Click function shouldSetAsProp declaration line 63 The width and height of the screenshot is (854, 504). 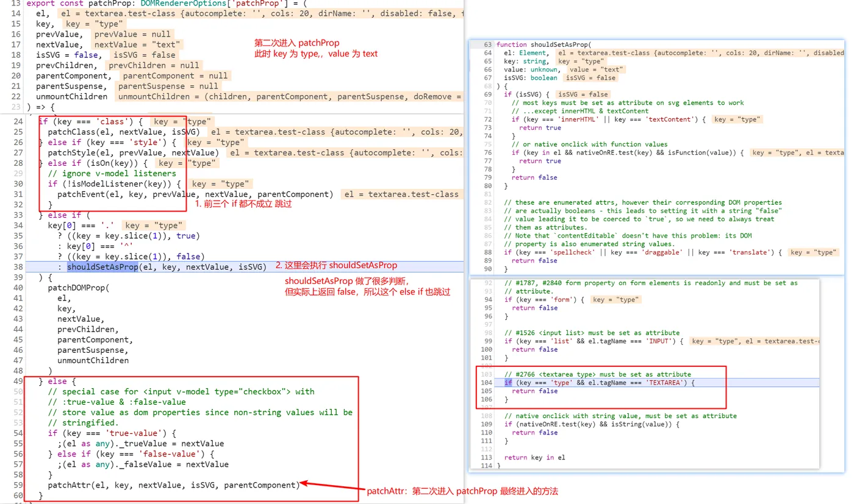(544, 44)
